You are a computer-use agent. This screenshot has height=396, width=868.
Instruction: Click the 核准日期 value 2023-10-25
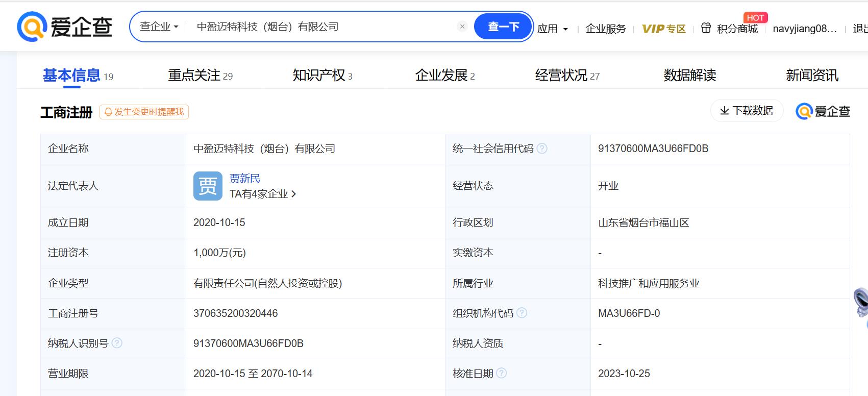624,374
